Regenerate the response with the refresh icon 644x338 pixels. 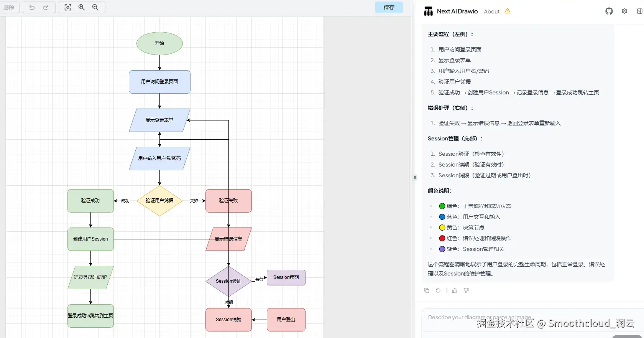[438, 290]
